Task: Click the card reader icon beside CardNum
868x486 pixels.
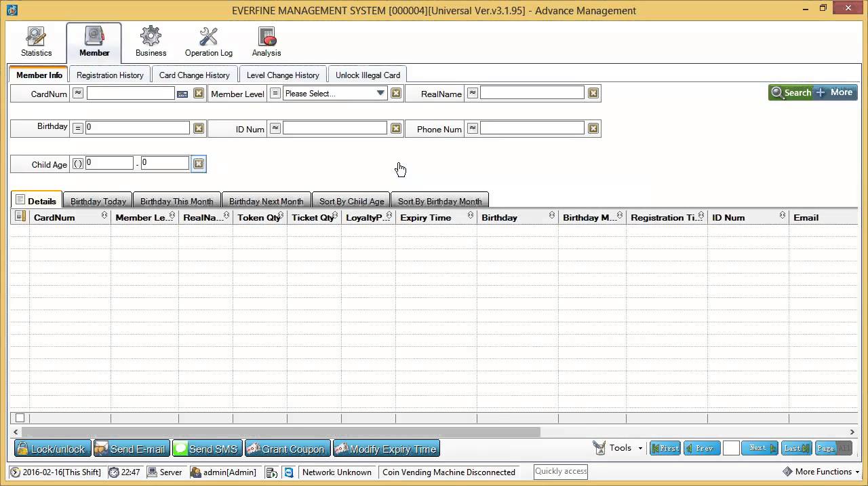Action: coord(182,94)
